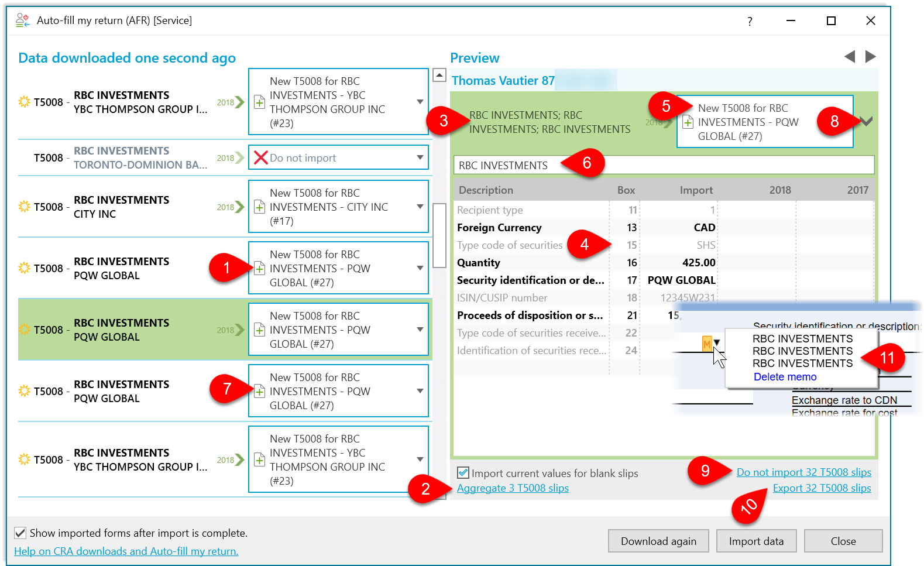Image resolution: width=924 pixels, height=566 pixels.
Task: Click green arrow on TORONTO-DOMINION row
Action: (239, 157)
